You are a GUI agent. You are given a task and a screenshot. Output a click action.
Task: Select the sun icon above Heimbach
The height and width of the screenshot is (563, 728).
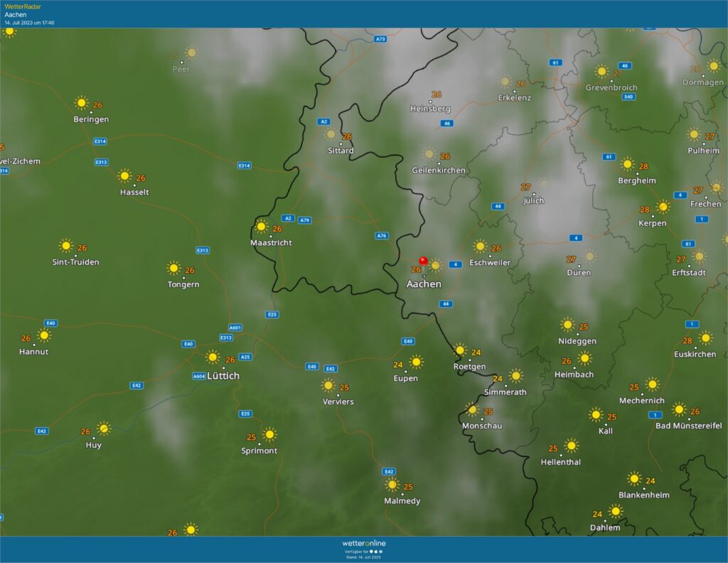[x=584, y=358]
